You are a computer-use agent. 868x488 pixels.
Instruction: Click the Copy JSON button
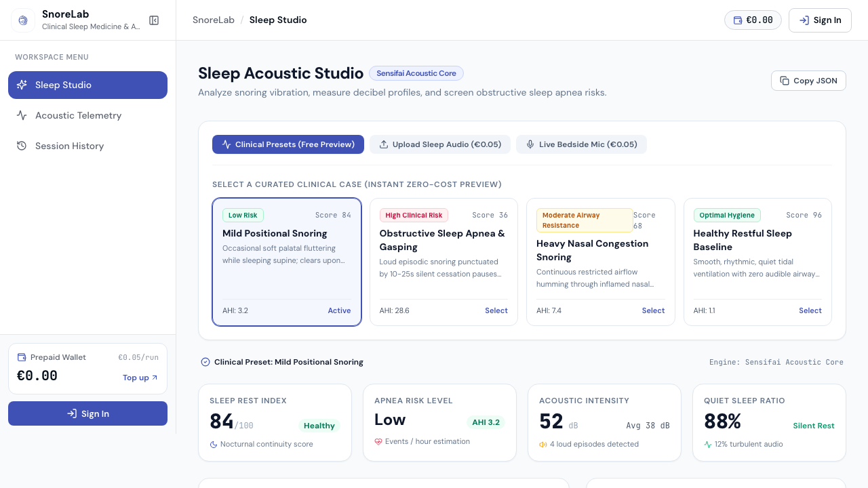click(808, 81)
